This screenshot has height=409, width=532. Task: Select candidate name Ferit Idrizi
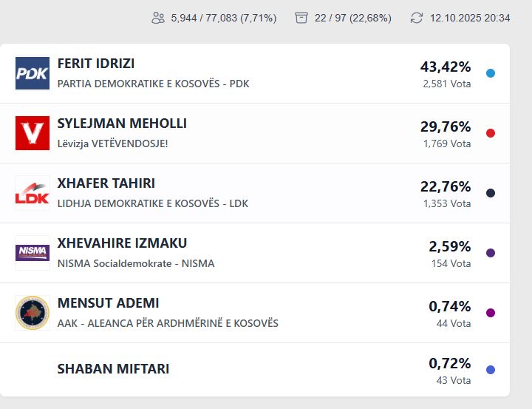96,64
